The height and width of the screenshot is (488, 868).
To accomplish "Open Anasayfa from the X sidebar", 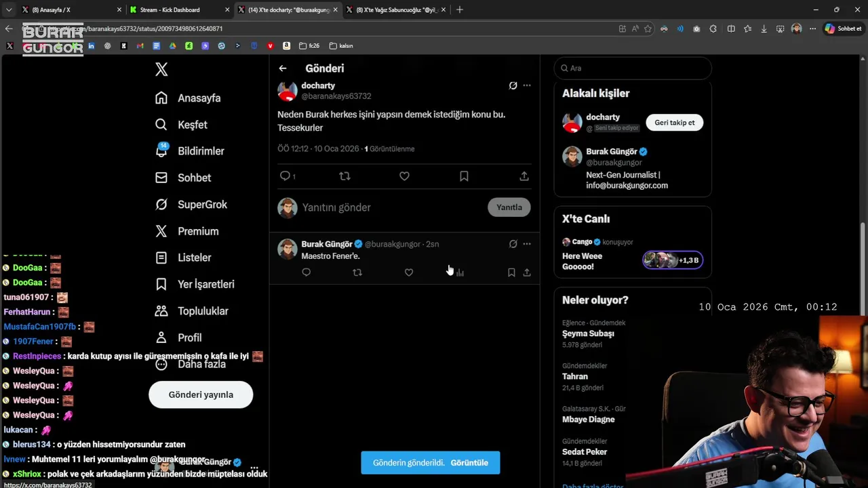I will click(188, 98).
